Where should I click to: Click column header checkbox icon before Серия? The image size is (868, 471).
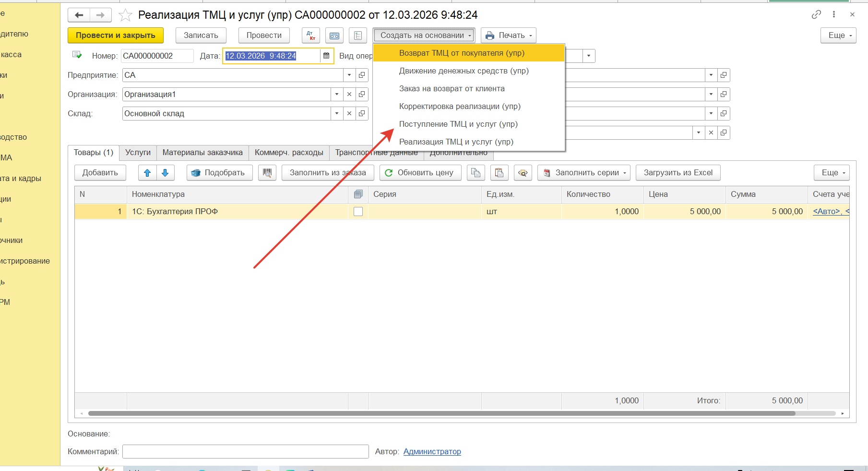click(x=358, y=194)
